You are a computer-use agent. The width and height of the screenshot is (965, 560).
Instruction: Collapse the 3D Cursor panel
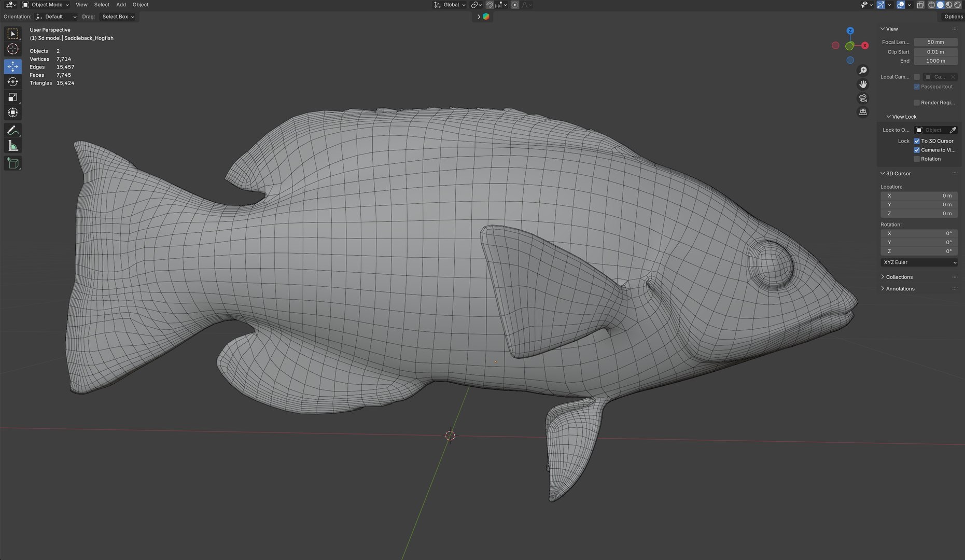[898, 173]
